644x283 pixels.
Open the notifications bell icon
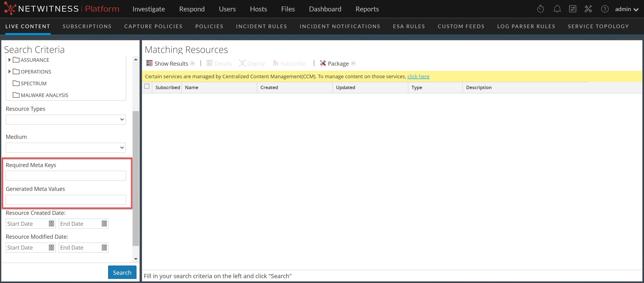click(557, 9)
